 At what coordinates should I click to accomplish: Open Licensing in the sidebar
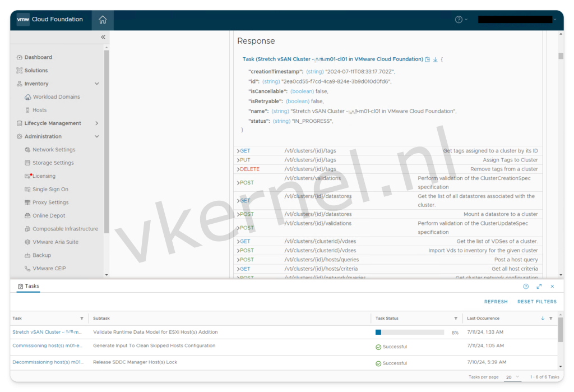pos(44,176)
